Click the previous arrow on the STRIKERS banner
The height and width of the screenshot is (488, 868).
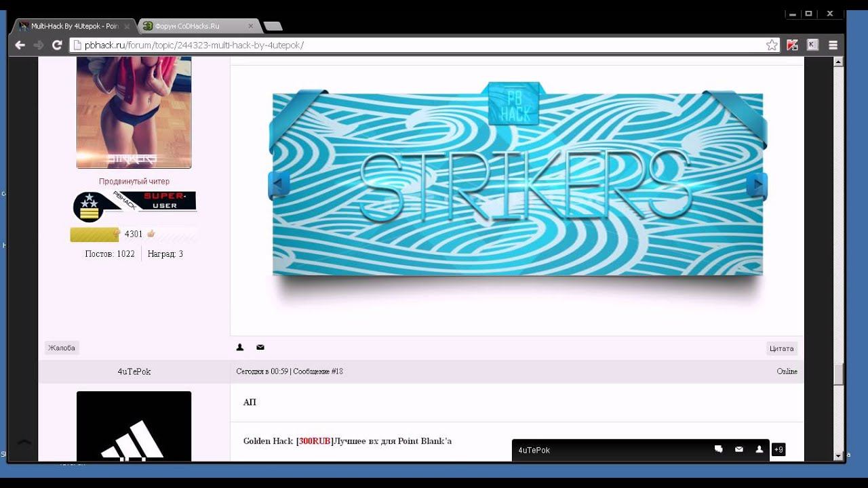tap(279, 184)
